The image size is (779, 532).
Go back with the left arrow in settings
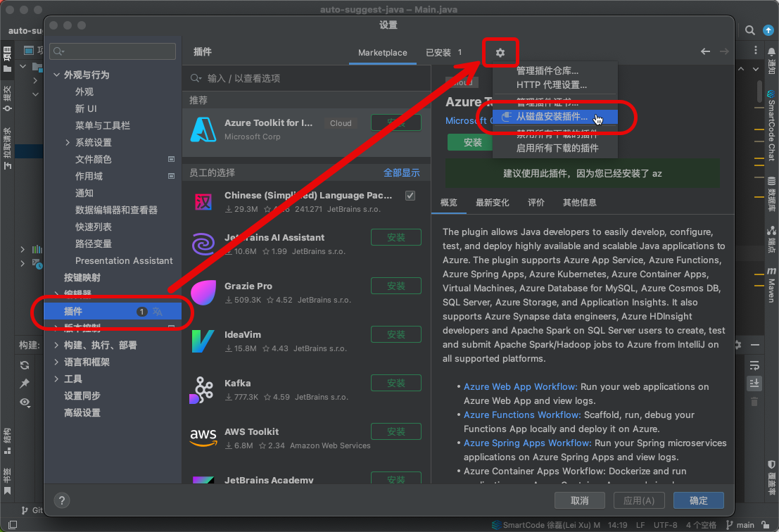click(706, 51)
